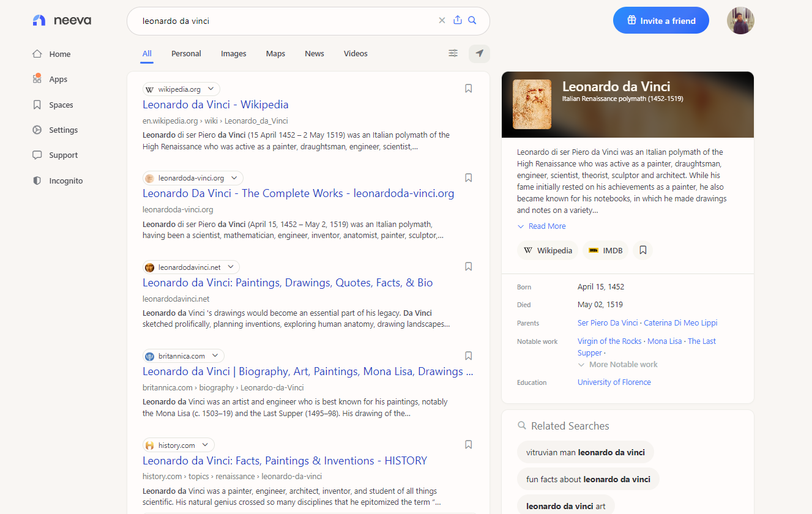Click the April 15, 1452 born date
Screen dimensions: 812x514
[601, 286]
